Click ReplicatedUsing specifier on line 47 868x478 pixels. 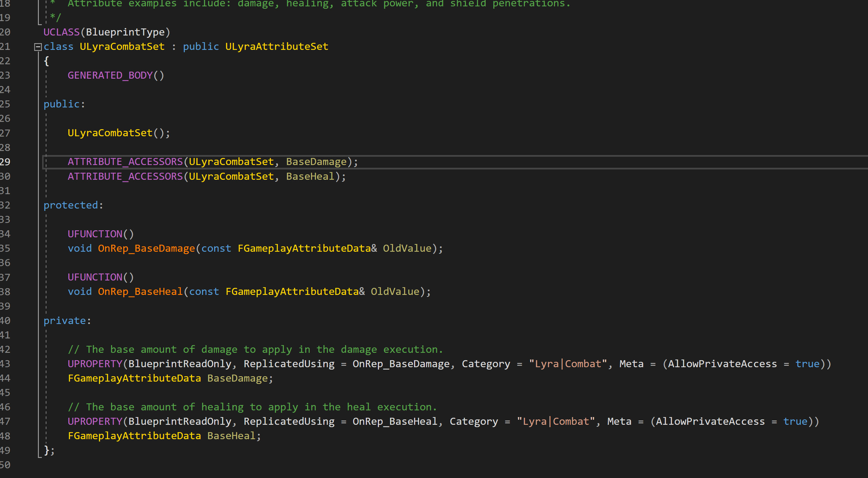point(289,421)
